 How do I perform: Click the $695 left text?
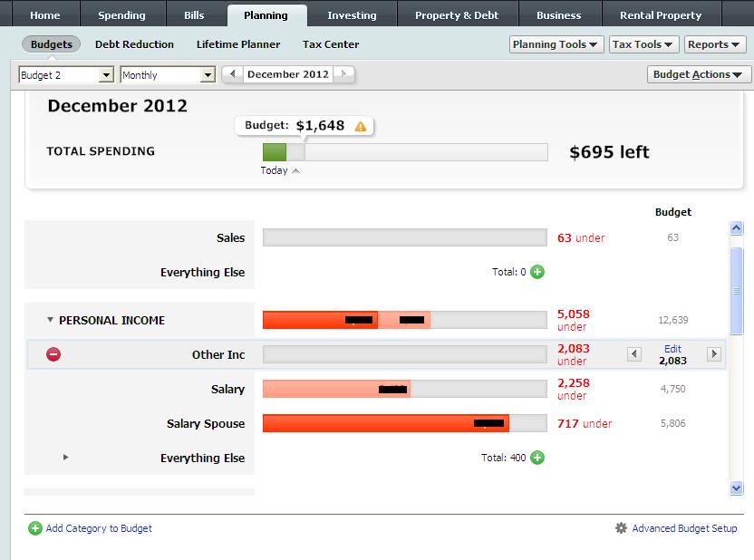(x=609, y=152)
